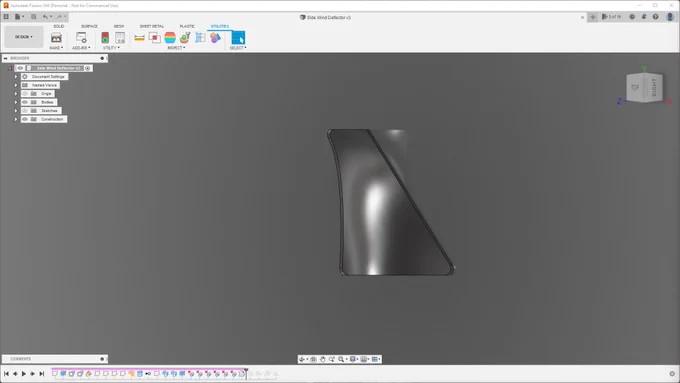Switch to the UTILITIES tab
The image size is (680, 383).
click(220, 26)
